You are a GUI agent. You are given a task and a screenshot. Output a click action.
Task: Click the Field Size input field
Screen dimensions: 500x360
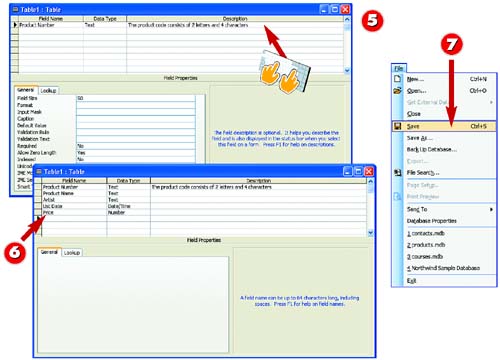(136, 98)
